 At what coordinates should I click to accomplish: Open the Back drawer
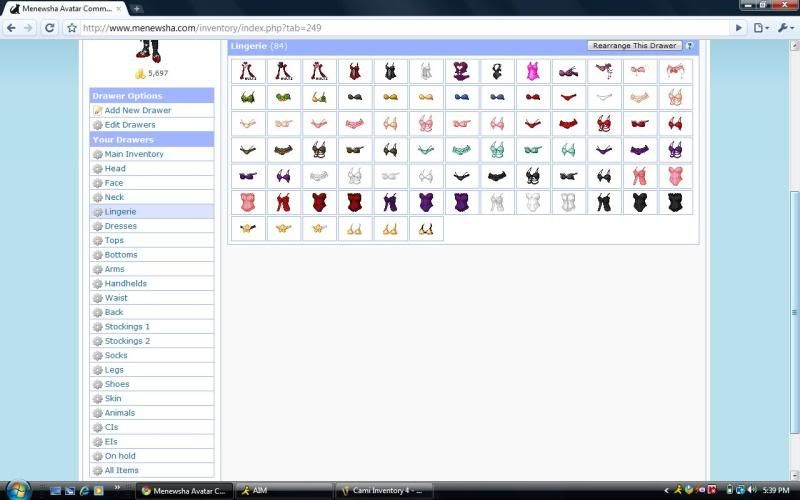coord(114,312)
